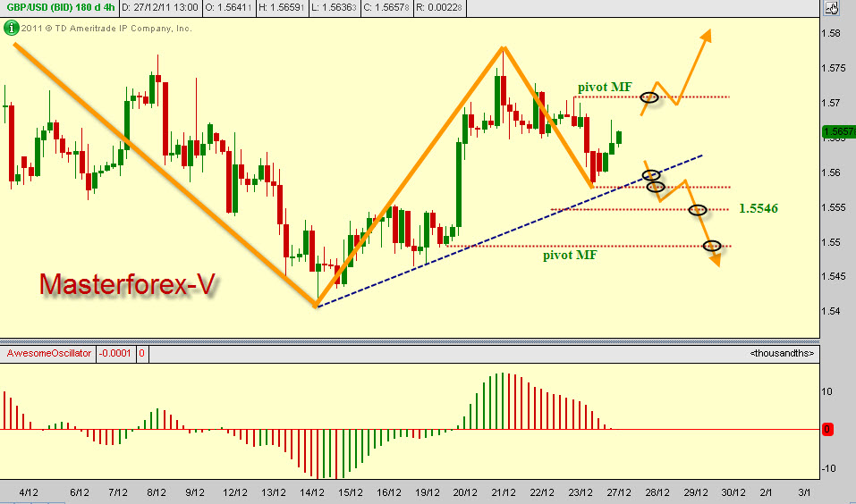Click the 13/12 date on time axis
This screenshot has width=856, height=504.
(274, 492)
